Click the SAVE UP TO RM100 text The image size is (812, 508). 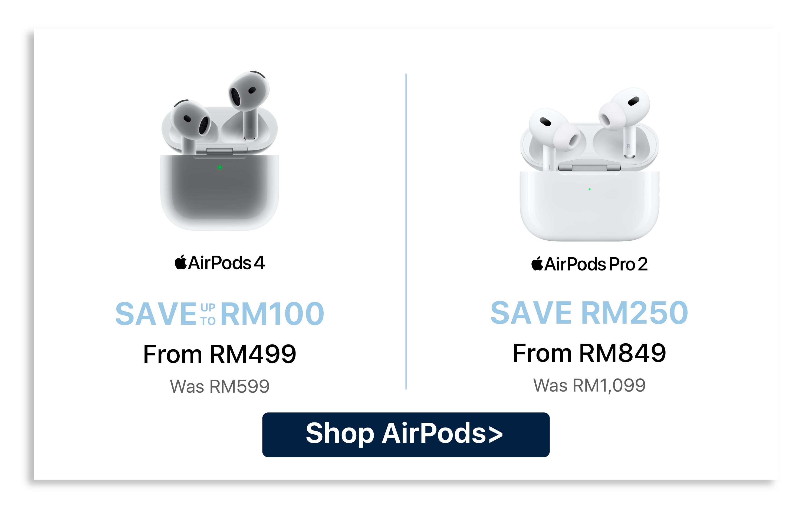pos(219,314)
